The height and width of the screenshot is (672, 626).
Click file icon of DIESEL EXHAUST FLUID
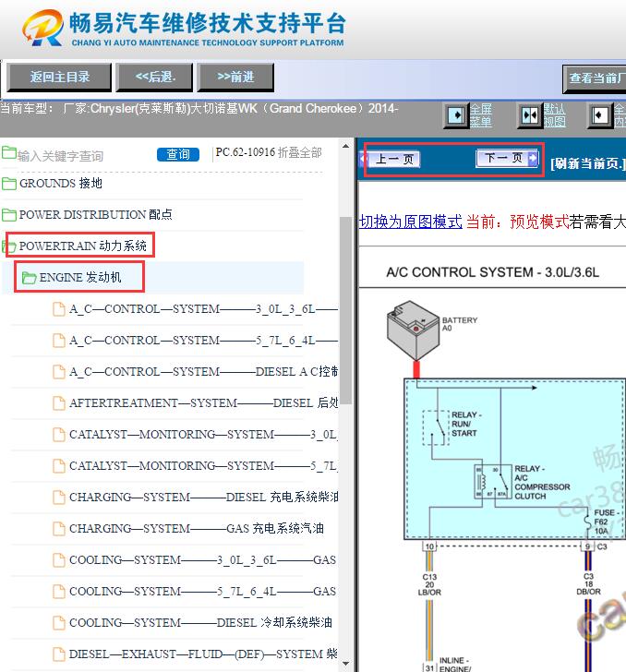(x=59, y=654)
